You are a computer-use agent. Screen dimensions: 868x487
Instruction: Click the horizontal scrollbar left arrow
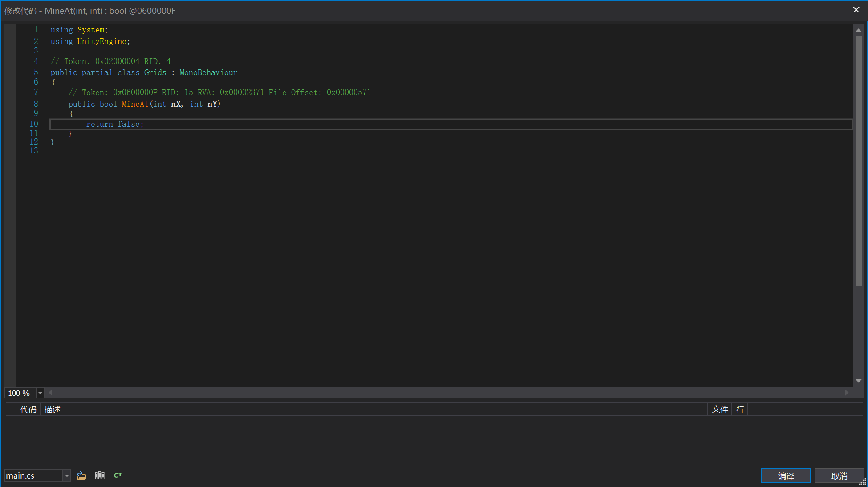[50, 393]
